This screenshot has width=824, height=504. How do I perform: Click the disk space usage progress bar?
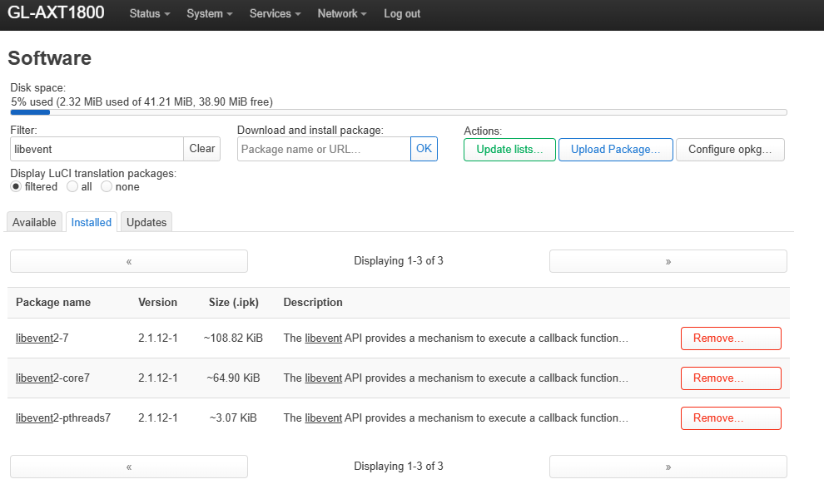pos(399,111)
